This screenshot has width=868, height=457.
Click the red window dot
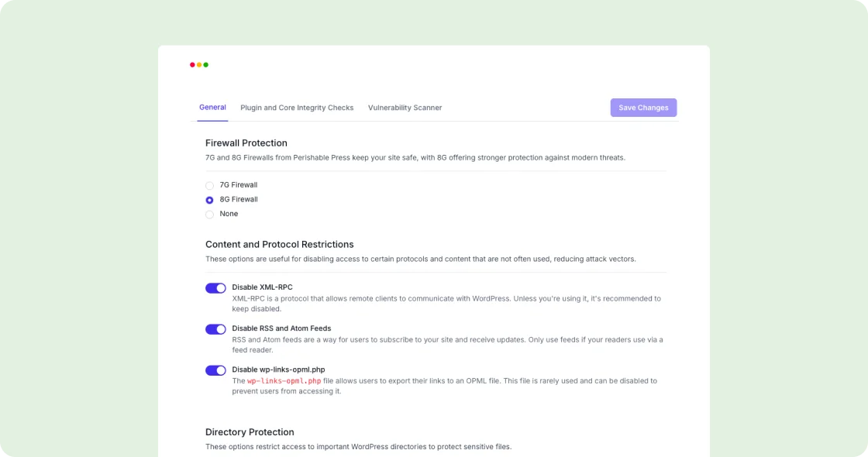[193, 65]
